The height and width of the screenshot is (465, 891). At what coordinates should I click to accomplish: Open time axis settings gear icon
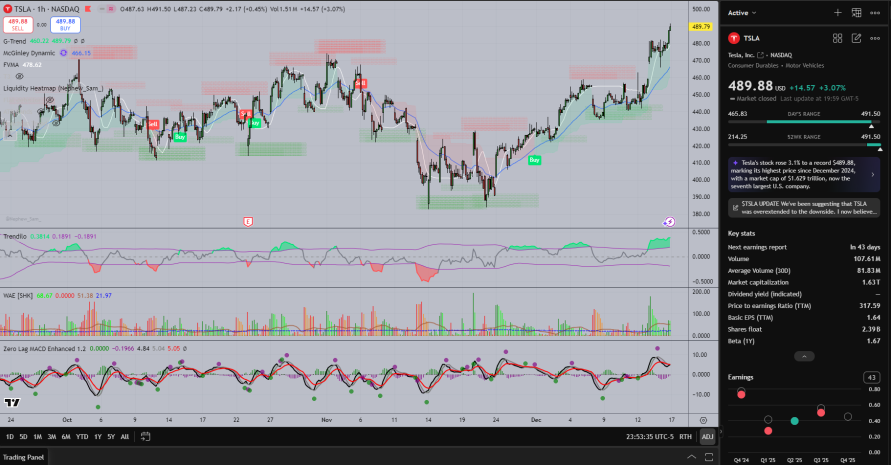[x=703, y=420]
